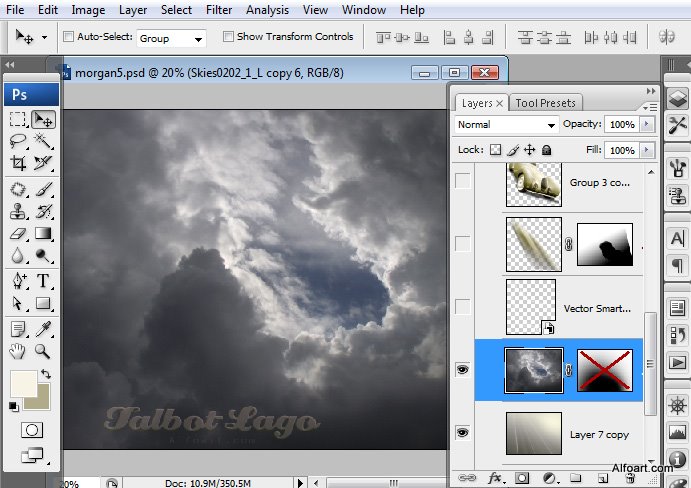Check Show Transform Controls
The image size is (691, 488).
point(228,37)
